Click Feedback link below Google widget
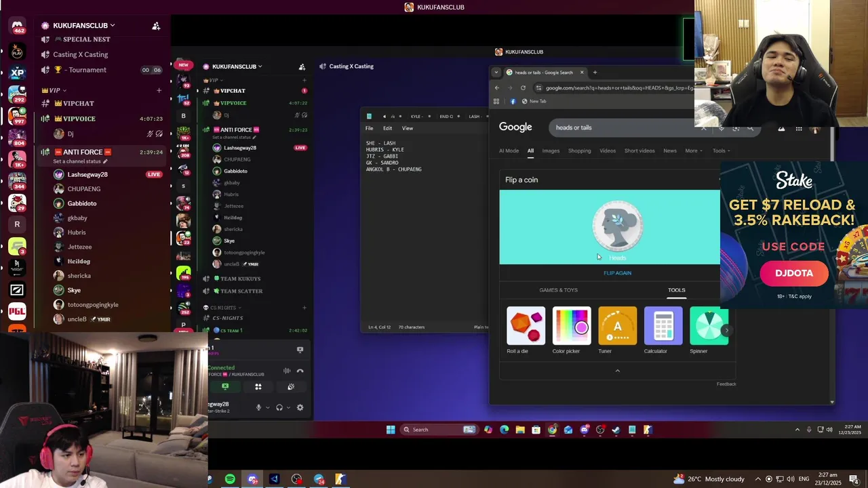This screenshot has height=488, width=868. click(x=726, y=384)
